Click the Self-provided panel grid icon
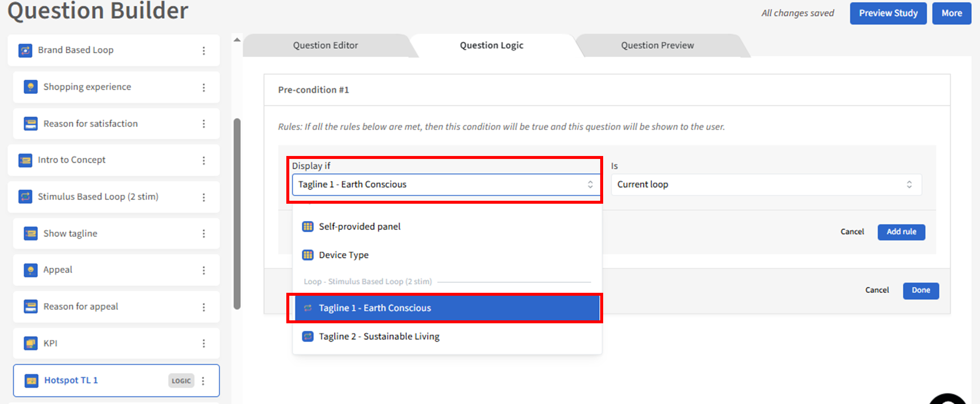The image size is (980, 404). tap(308, 226)
